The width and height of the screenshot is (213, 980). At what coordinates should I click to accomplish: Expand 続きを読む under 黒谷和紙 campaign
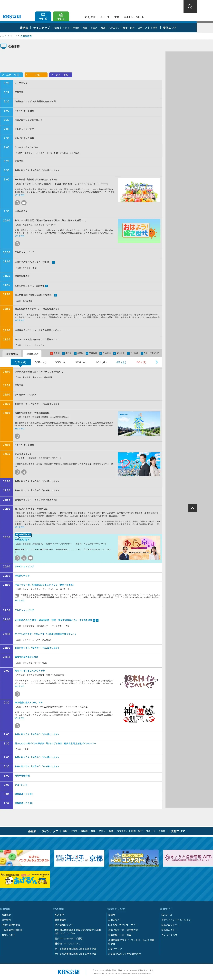(x=19, y=320)
